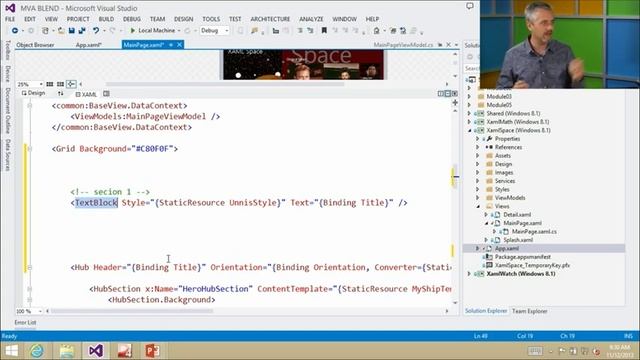Open the Error List panel
The width and height of the screenshot is (640, 360).
(25, 322)
